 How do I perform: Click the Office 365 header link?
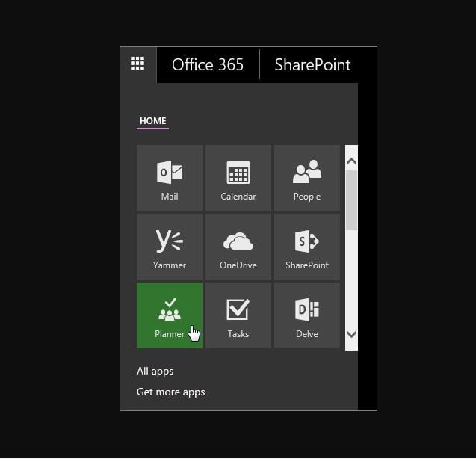click(208, 65)
